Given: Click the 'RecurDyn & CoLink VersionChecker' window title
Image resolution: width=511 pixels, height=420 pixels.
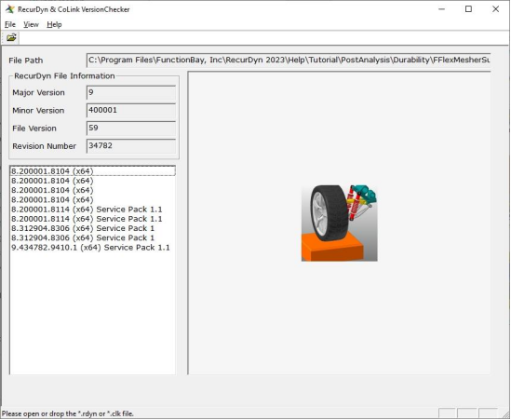Looking at the screenshot, I should pos(74,9).
